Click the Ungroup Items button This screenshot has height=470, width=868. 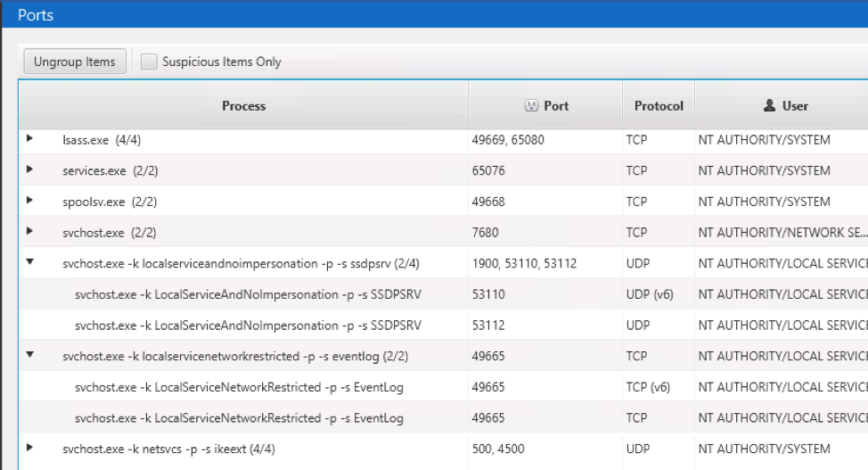pos(75,62)
